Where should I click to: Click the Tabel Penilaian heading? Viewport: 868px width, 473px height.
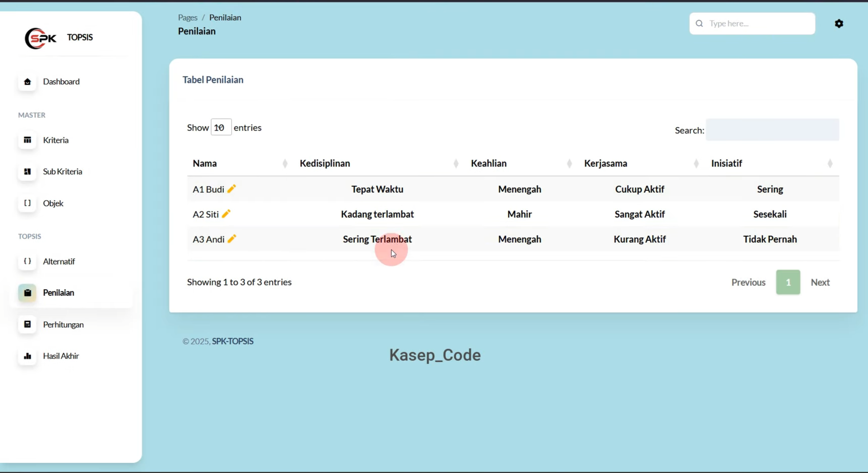[213, 80]
